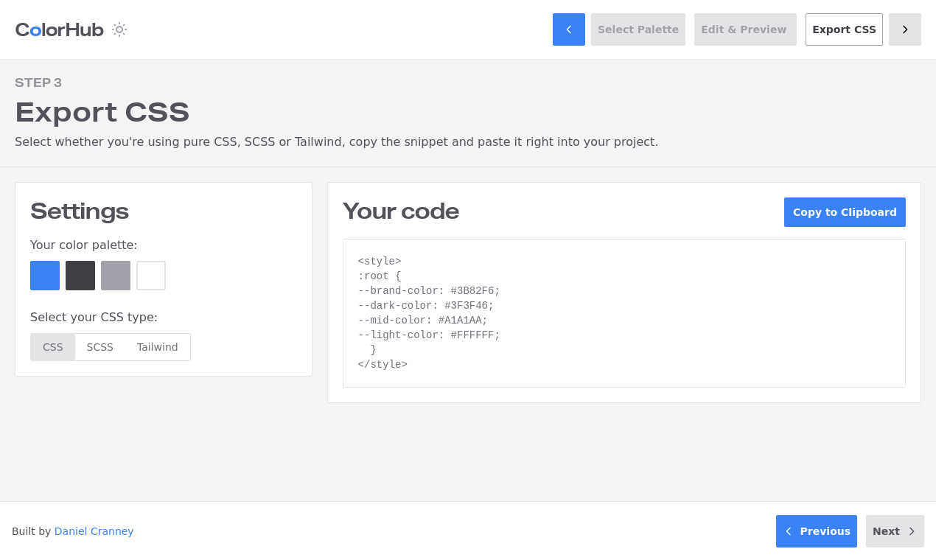This screenshot has height=560, width=936.
Task: Click the blue back chevron in header
Action: click(x=569, y=29)
